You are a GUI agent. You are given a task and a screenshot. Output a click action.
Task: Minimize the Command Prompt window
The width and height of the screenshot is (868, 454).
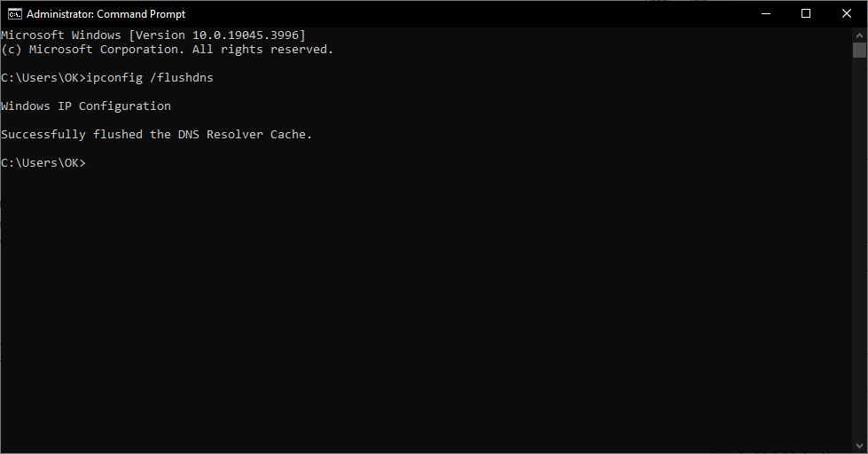point(765,14)
